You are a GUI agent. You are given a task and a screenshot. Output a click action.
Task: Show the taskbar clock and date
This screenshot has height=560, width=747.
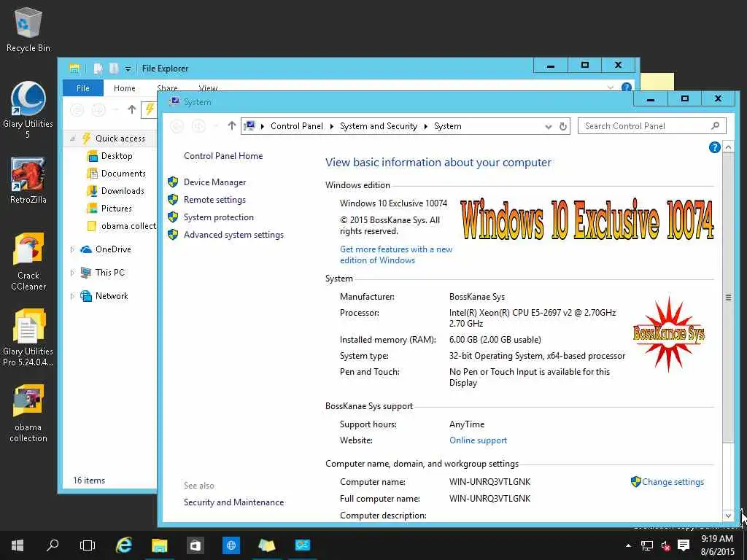tap(717, 545)
